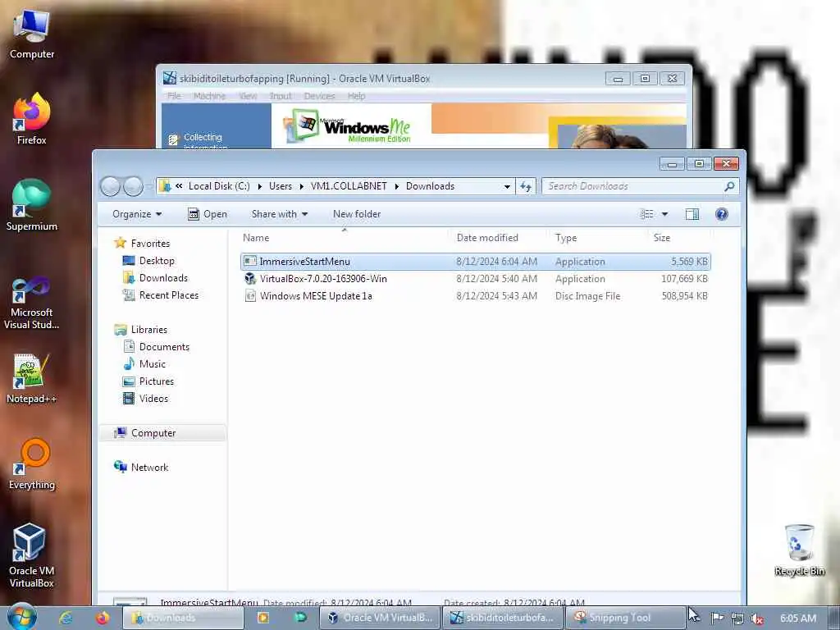Viewport: 840px width, 630px height.
Task: Sort files by the Type column header
Action: [597, 238]
